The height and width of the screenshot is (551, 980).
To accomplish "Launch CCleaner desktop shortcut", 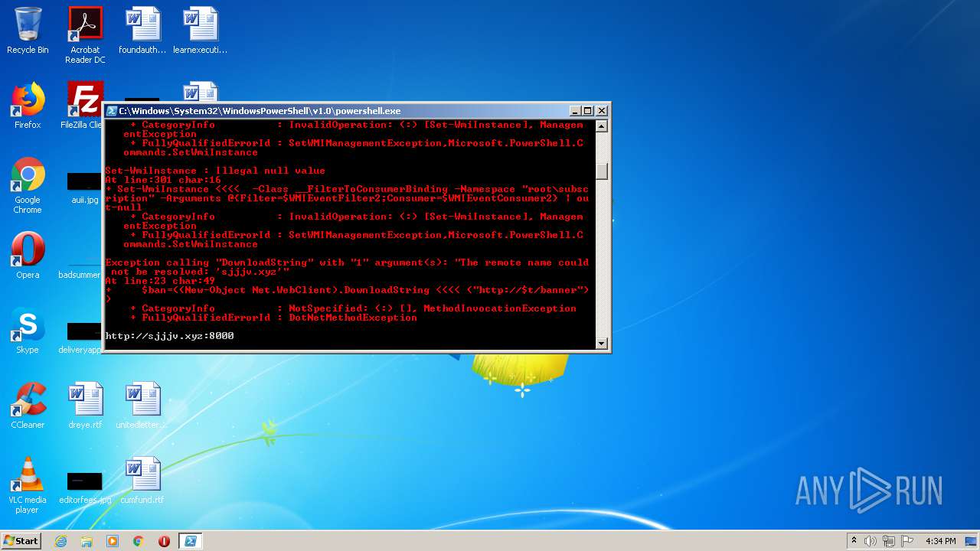I will (28, 406).
